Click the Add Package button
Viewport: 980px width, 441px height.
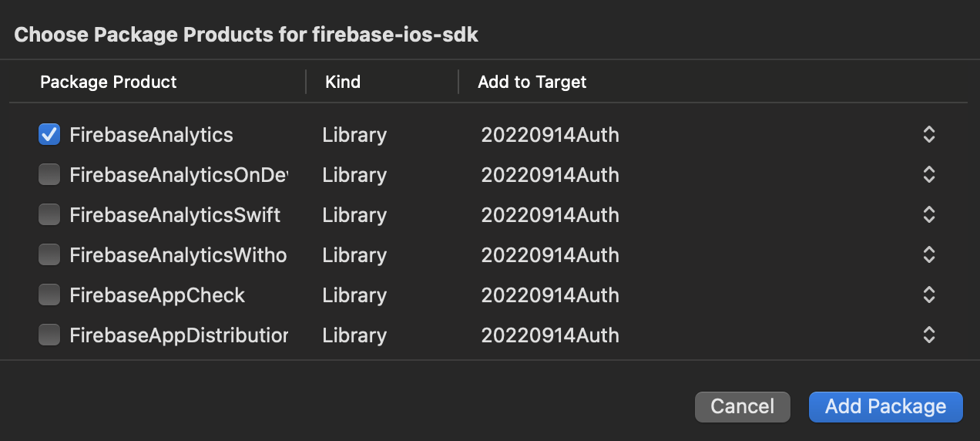(886, 407)
